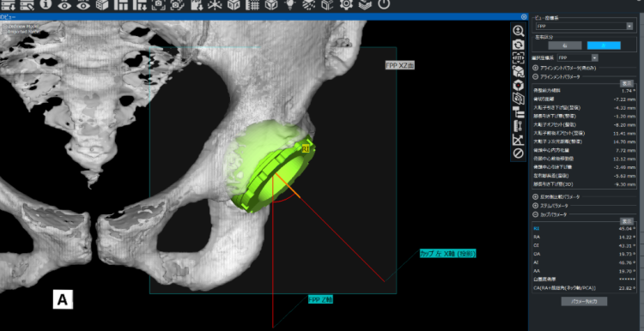Screen dimensions: 644x331
Task: Click the wireframe cube icon in toolbar
Action: click(271, 4)
